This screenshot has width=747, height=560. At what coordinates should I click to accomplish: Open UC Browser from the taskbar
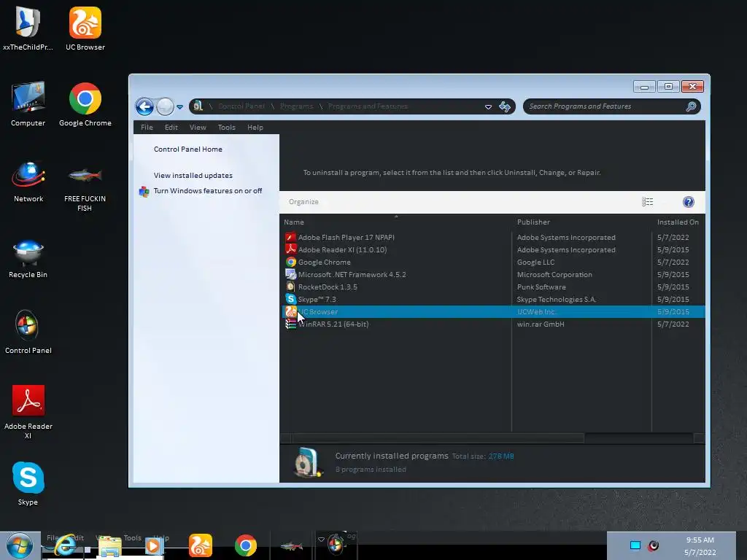(x=201, y=545)
